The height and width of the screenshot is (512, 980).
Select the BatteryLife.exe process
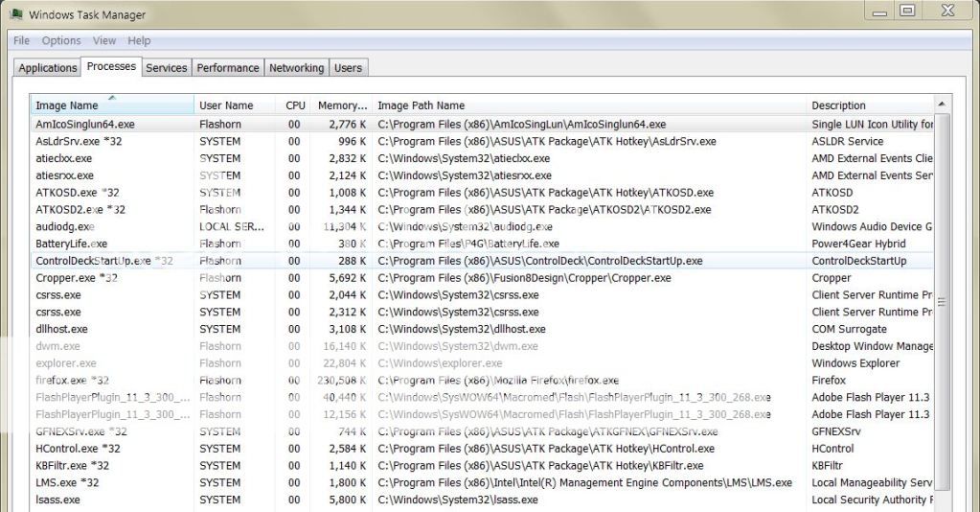tap(481, 244)
